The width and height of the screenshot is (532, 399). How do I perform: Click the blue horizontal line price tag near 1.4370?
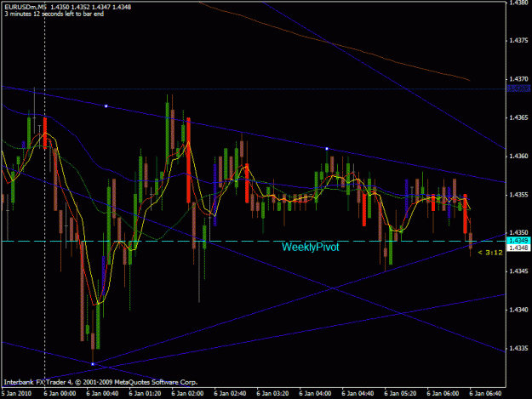[518, 88]
